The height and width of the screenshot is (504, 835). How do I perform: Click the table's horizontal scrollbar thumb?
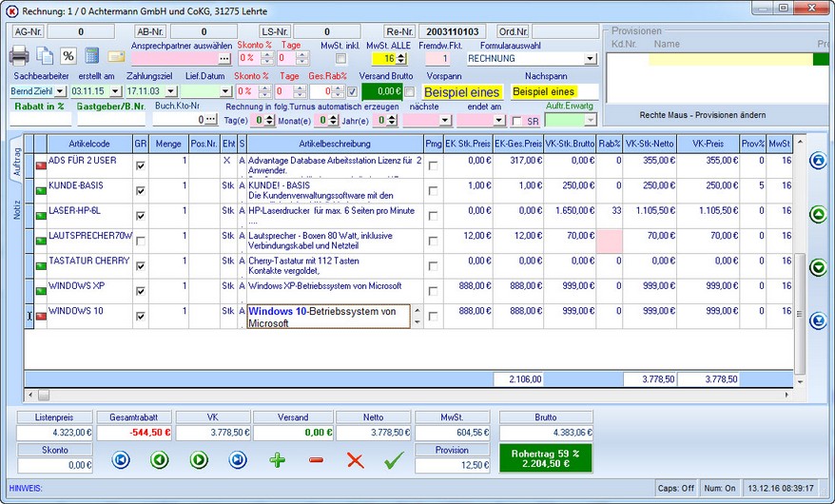coord(44,395)
